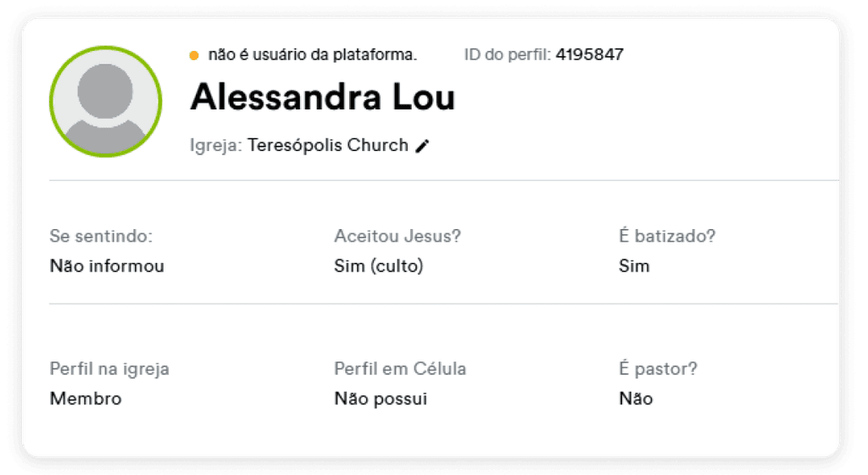Click the 'Perfil em Célula' label
Image resolution: width=868 pixels, height=475 pixels.
point(400,369)
